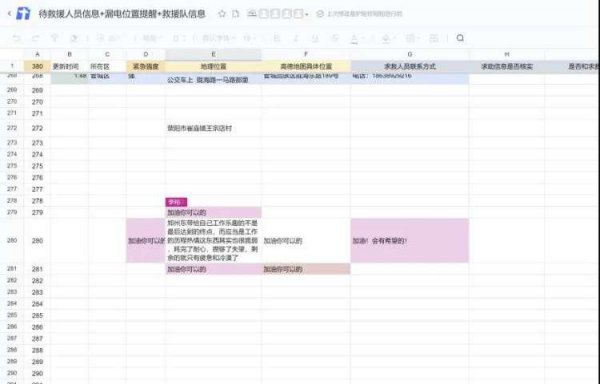Star this document as a favorite
The height and width of the screenshot is (384, 600).
[222, 14]
